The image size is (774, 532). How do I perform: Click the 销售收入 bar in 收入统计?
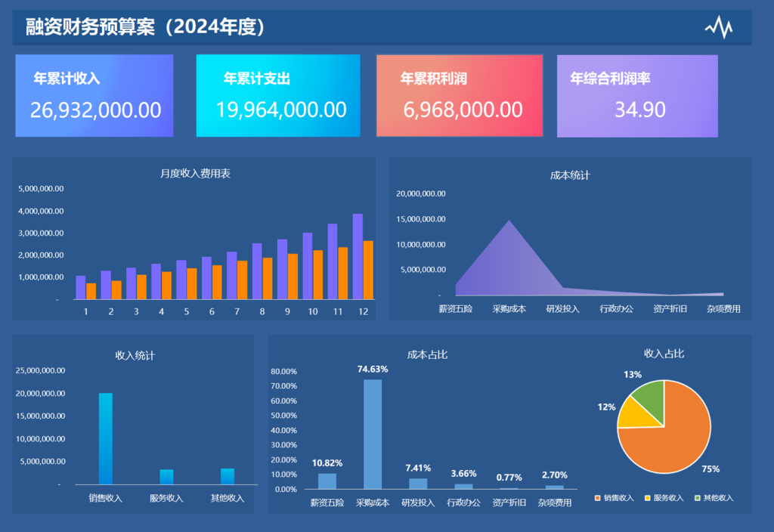pyautogui.click(x=105, y=438)
